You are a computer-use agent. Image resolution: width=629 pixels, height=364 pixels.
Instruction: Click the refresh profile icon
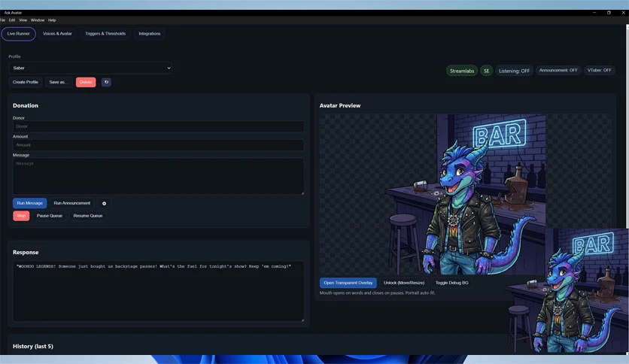[x=106, y=82]
